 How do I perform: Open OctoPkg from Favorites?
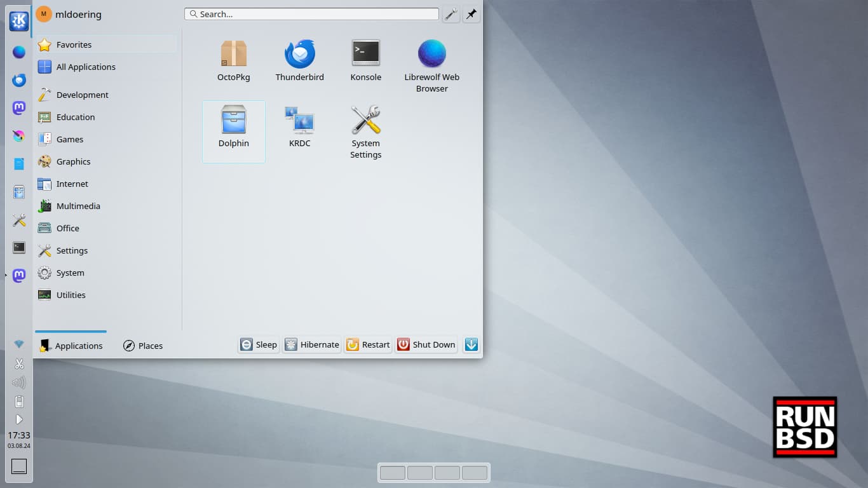tap(234, 61)
